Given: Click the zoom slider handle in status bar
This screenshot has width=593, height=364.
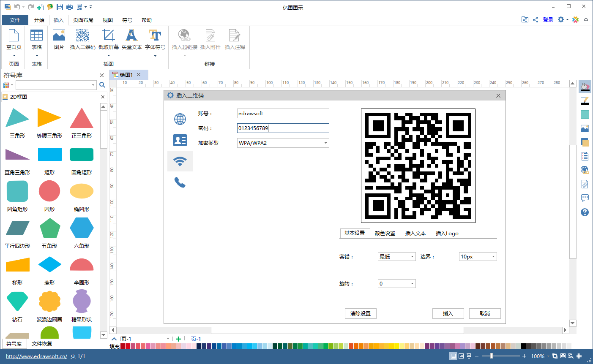Looking at the screenshot, I should click(491, 356).
